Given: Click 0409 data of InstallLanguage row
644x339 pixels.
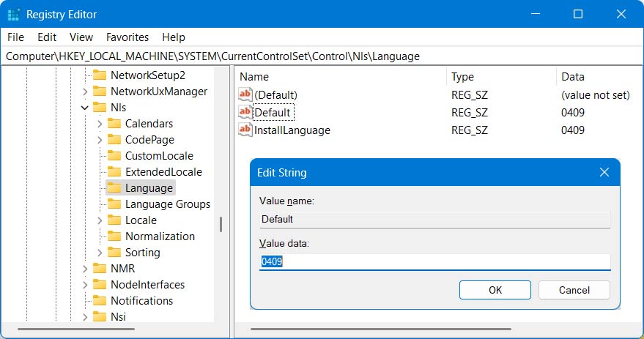Looking at the screenshot, I should pos(572,130).
